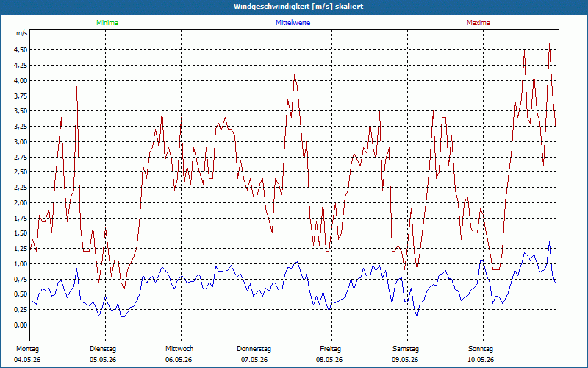The height and width of the screenshot is (368, 588).
Task: Click the 0,25 y-axis value
Action: pos(21,310)
